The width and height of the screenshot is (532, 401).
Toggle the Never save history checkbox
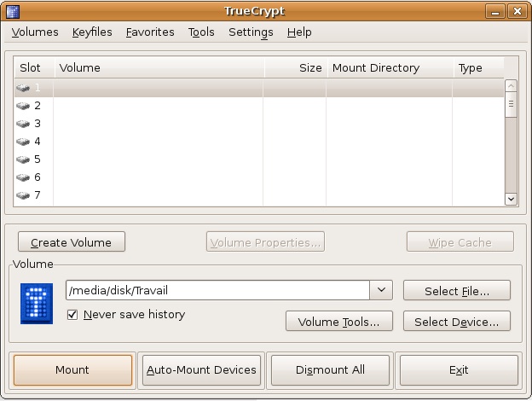pos(73,315)
